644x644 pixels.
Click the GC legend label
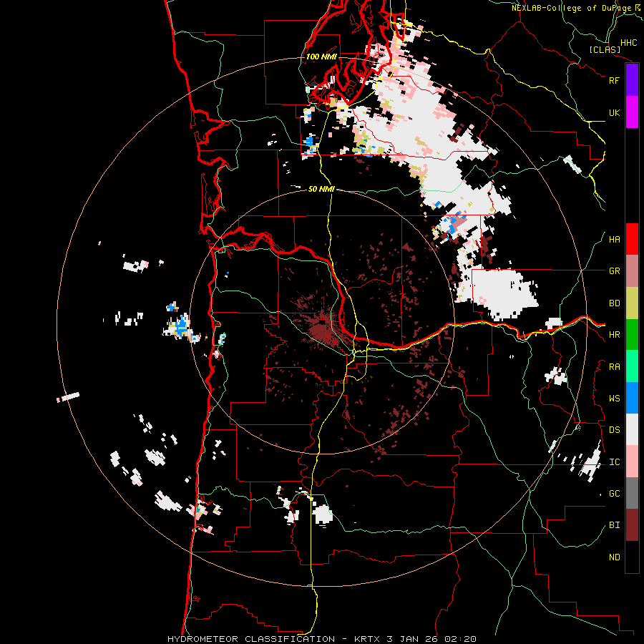(x=614, y=494)
